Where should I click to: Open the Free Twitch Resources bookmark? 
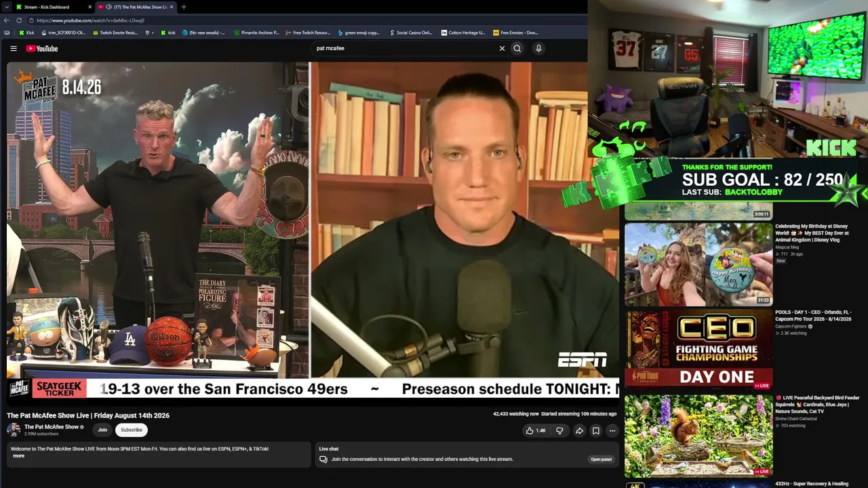pyautogui.click(x=308, y=33)
